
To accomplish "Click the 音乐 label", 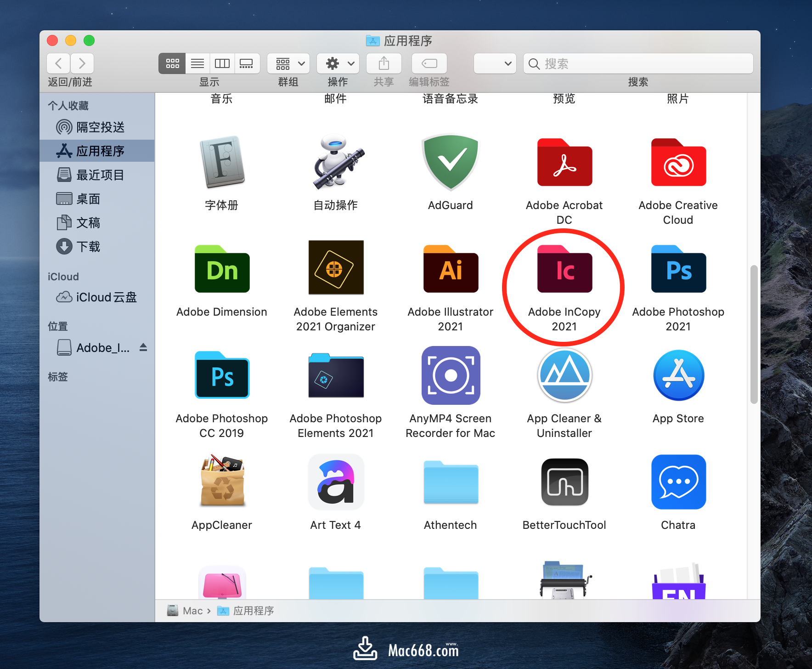I will click(221, 98).
